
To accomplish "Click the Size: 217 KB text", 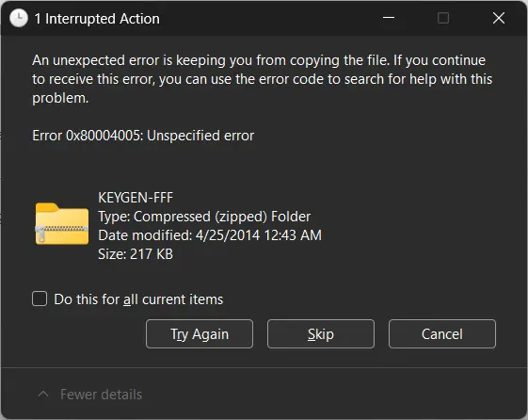I will coord(136,254).
